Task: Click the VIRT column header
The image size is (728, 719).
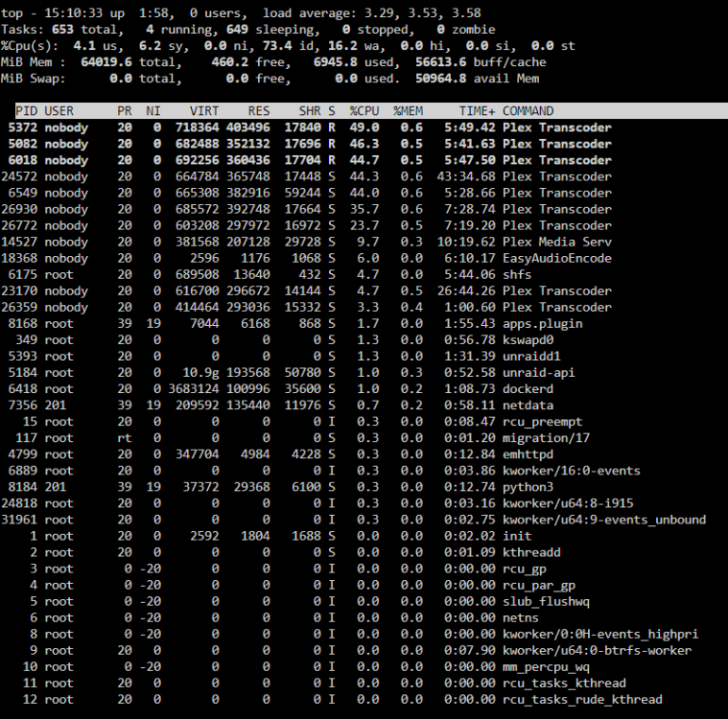Action: click(204, 111)
